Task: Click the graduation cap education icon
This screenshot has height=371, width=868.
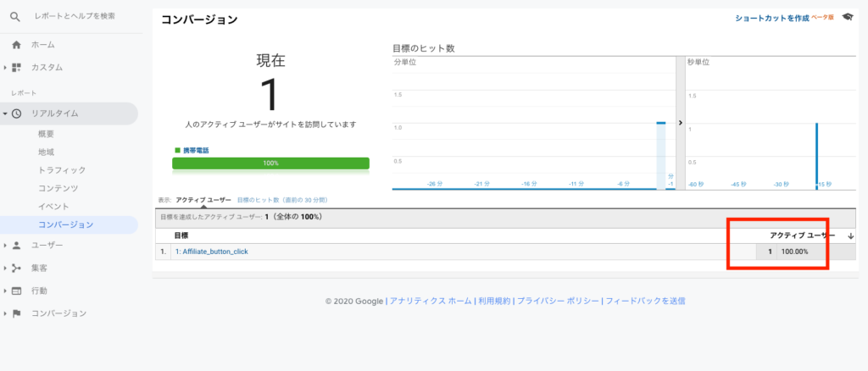Action: (847, 17)
